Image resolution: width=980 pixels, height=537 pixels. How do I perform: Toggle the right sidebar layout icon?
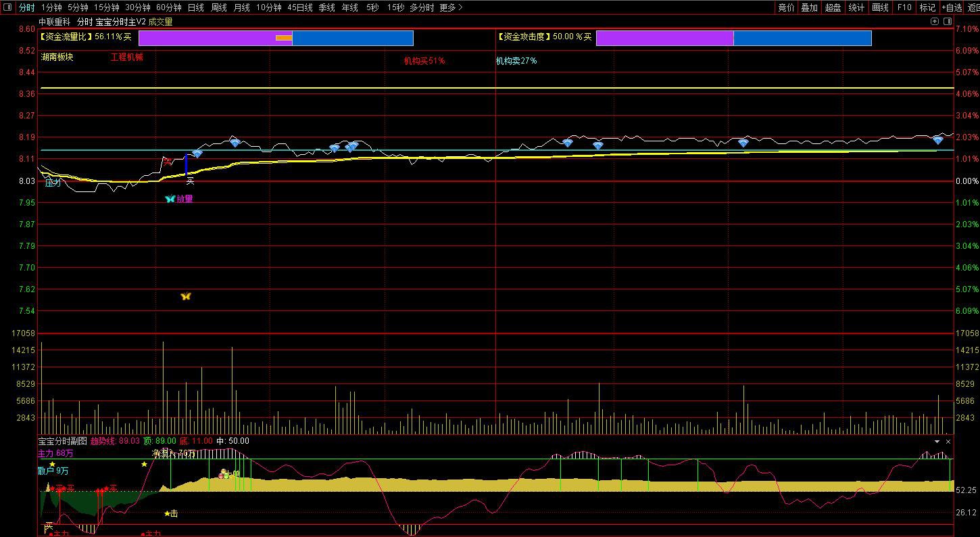pos(947,22)
